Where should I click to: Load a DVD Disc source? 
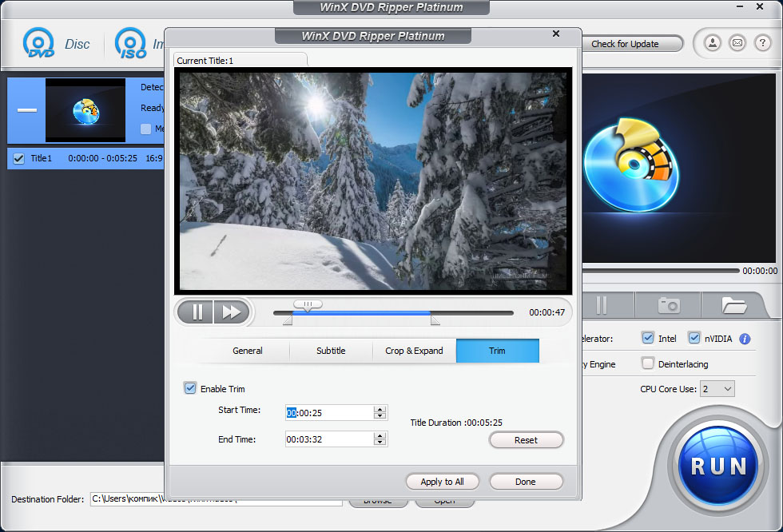(56, 43)
